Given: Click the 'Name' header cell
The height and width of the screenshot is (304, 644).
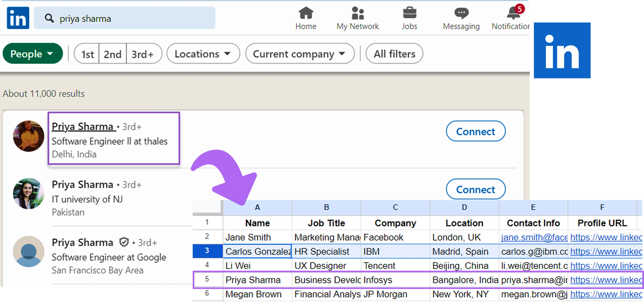Looking at the screenshot, I should tap(257, 223).
